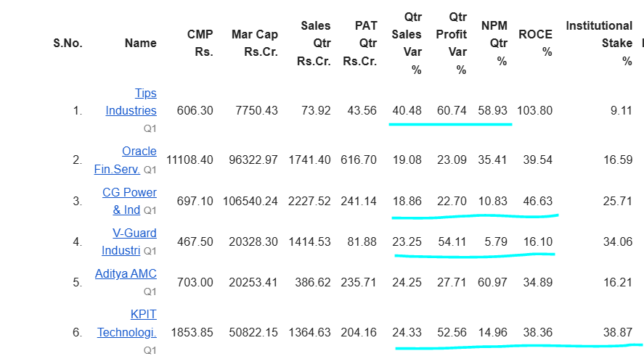Open the Tips Industries company link
Viewport: 644px width, 364px height.
coord(131,102)
